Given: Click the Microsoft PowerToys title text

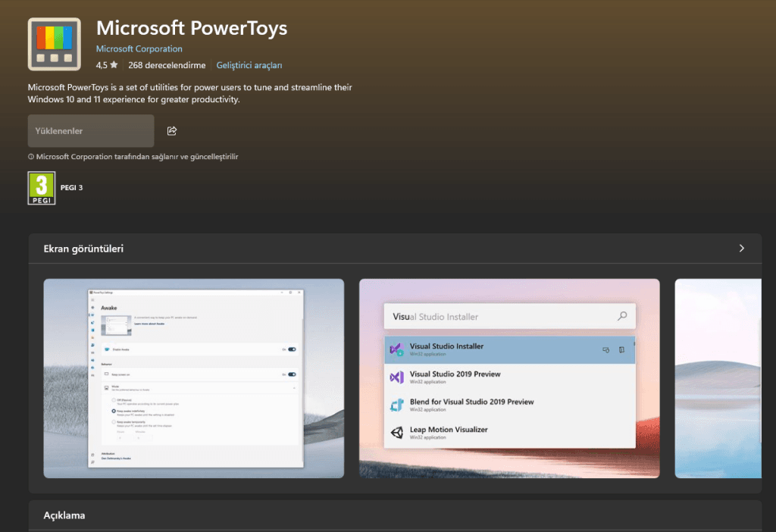Looking at the screenshot, I should (x=192, y=28).
